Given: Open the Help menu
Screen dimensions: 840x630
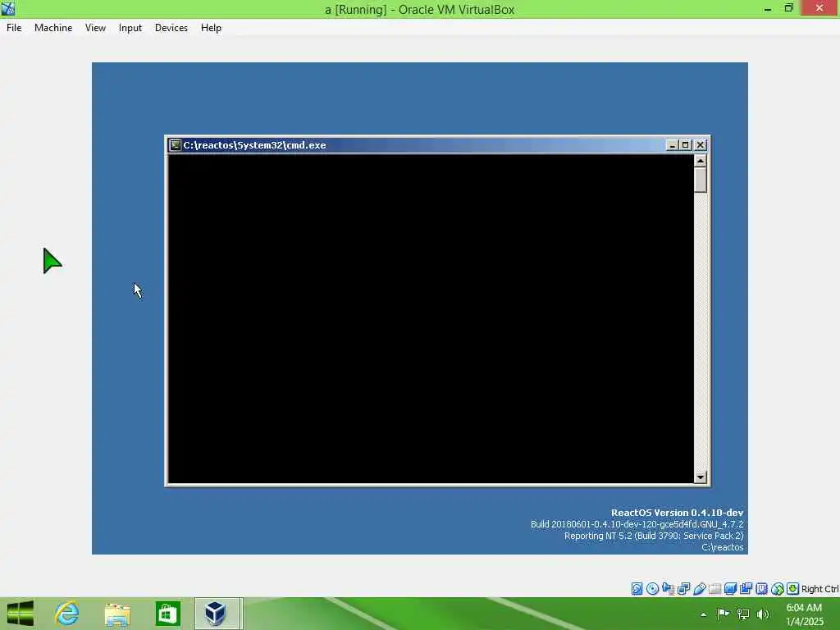Looking at the screenshot, I should coord(211,28).
